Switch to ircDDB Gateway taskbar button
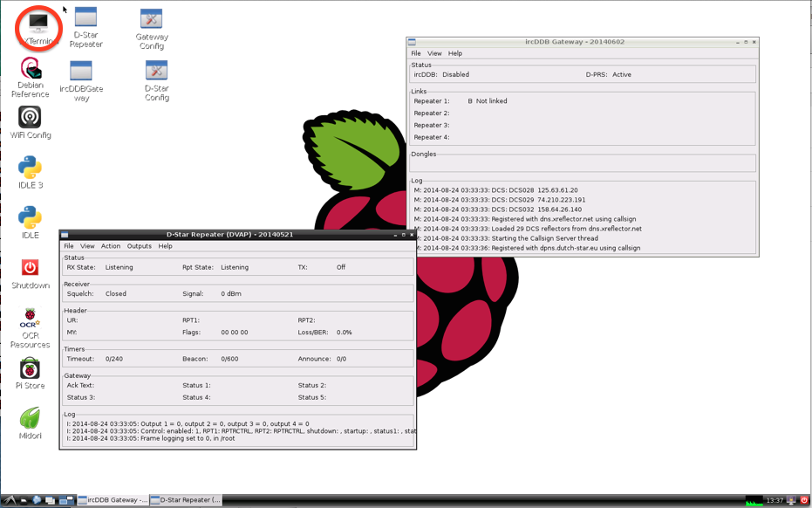 click(x=112, y=500)
